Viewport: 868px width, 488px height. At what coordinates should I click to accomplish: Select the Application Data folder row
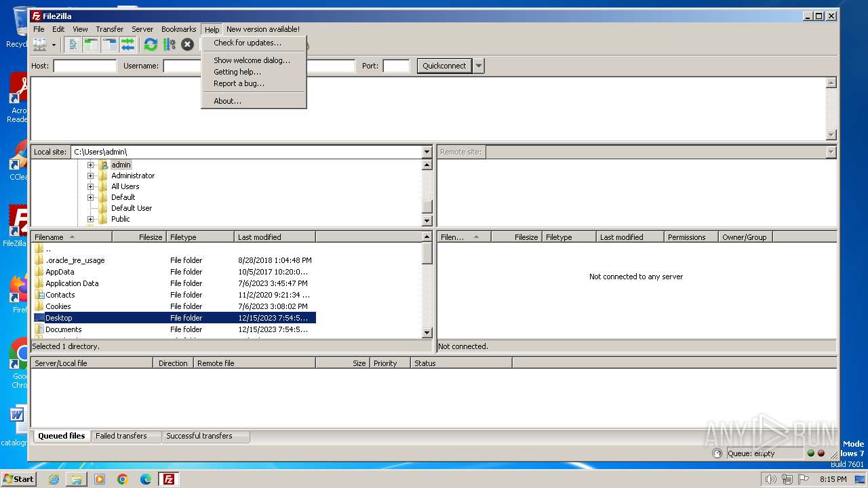coord(174,283)
